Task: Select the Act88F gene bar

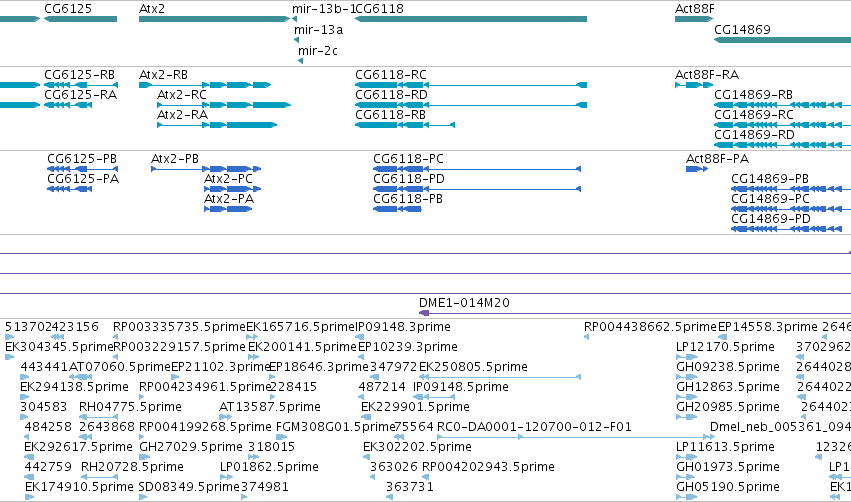Action: [x=694, y=19]
